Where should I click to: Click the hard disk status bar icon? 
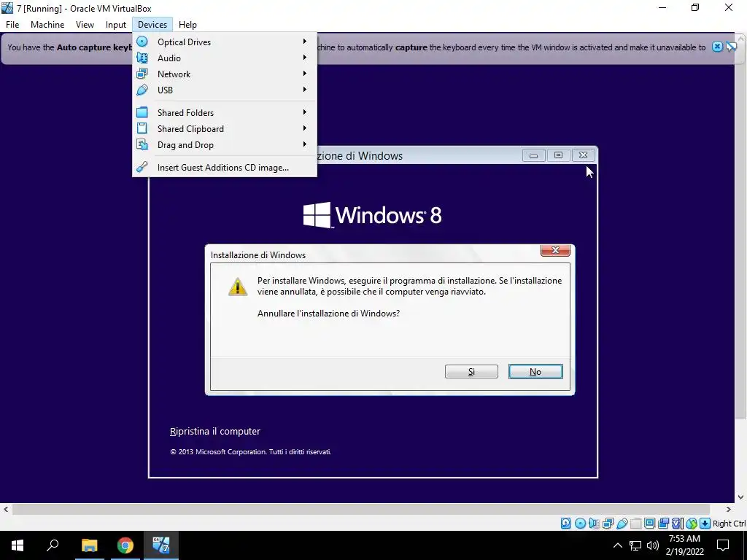(565, 524)
